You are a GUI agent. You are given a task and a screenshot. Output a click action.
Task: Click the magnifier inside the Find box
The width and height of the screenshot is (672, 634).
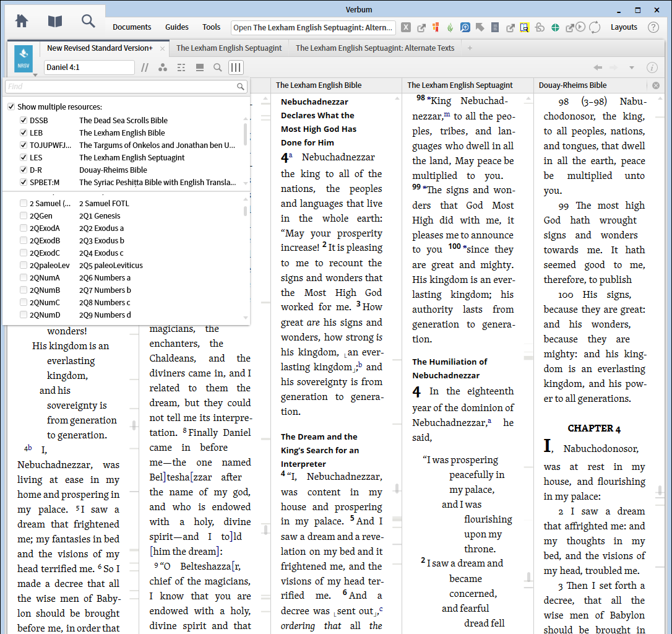coord(241,87)
